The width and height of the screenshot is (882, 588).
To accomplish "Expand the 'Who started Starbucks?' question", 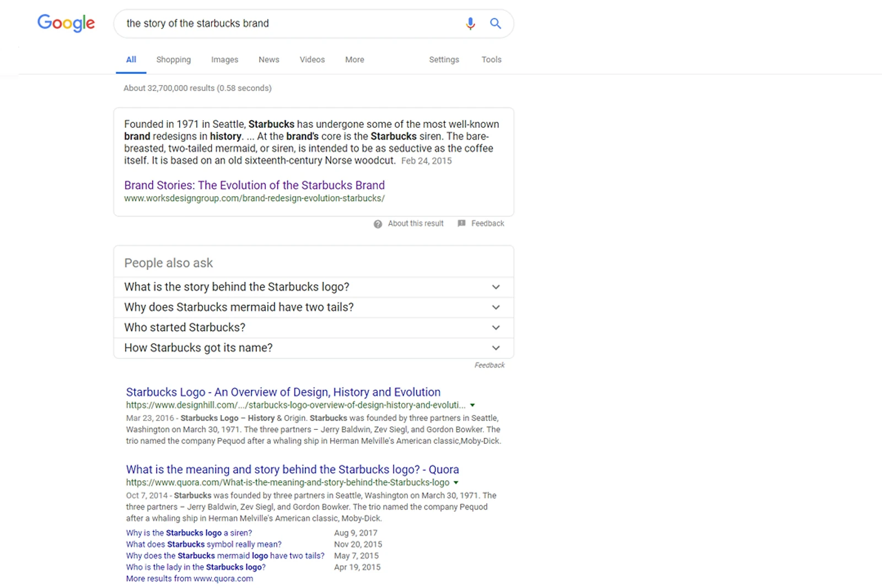I will pos(314,328).
